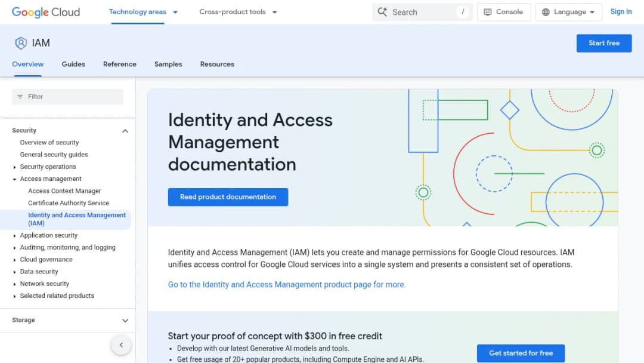Image resolution: width=644 pixels, height=363 pixels.
Task: Switch to the Resources tab
Action: (217, 64)
